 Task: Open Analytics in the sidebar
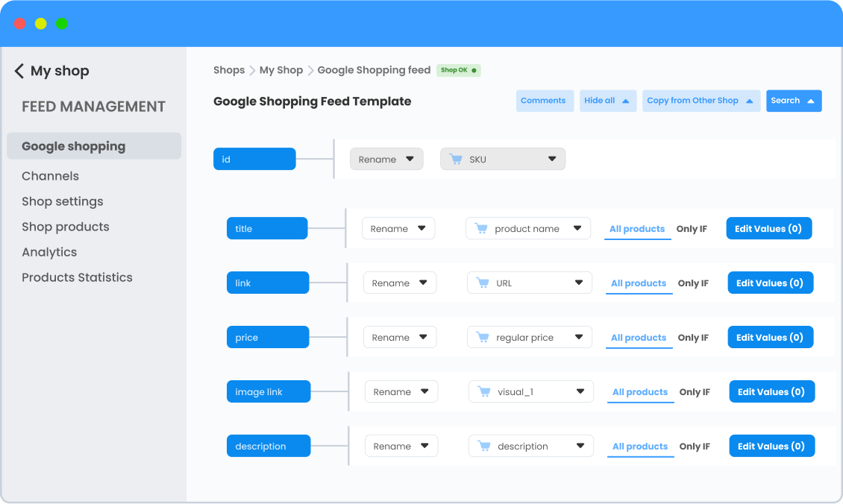coord(49,252)
